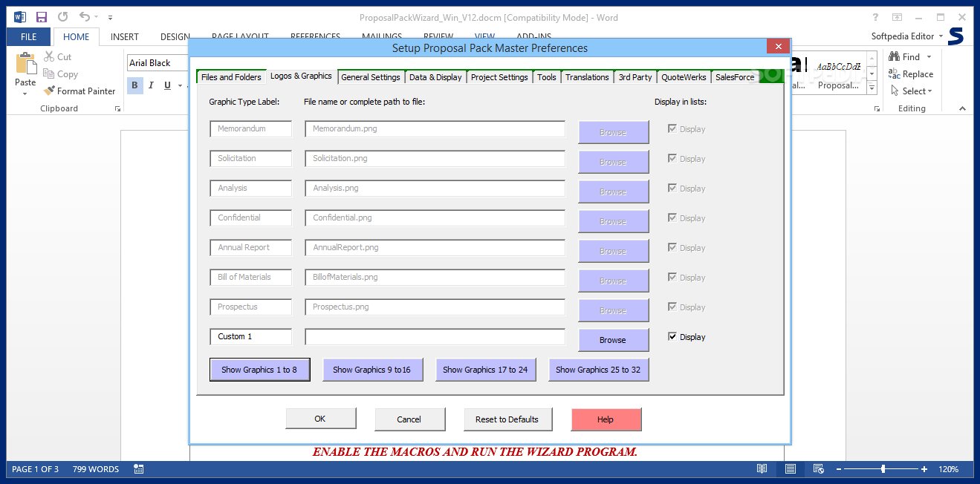Click the empty file path field for Custom 1

[x=435, y=336]
